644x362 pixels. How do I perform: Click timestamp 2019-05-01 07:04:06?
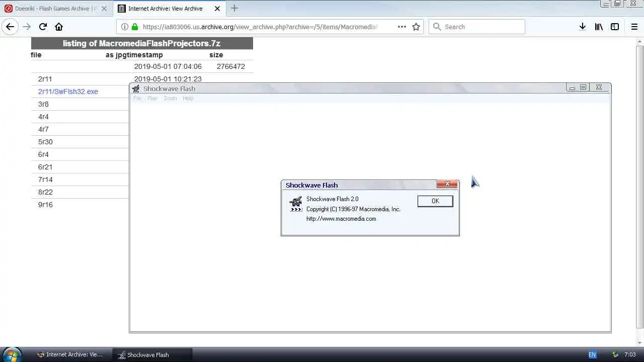coord(168,66)
